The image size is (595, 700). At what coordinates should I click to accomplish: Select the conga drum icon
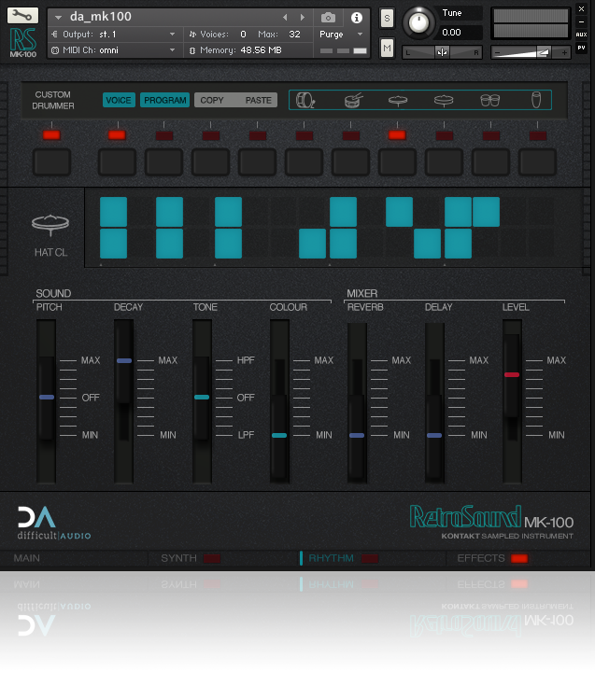pyautogui.click(x=536, y=100)
